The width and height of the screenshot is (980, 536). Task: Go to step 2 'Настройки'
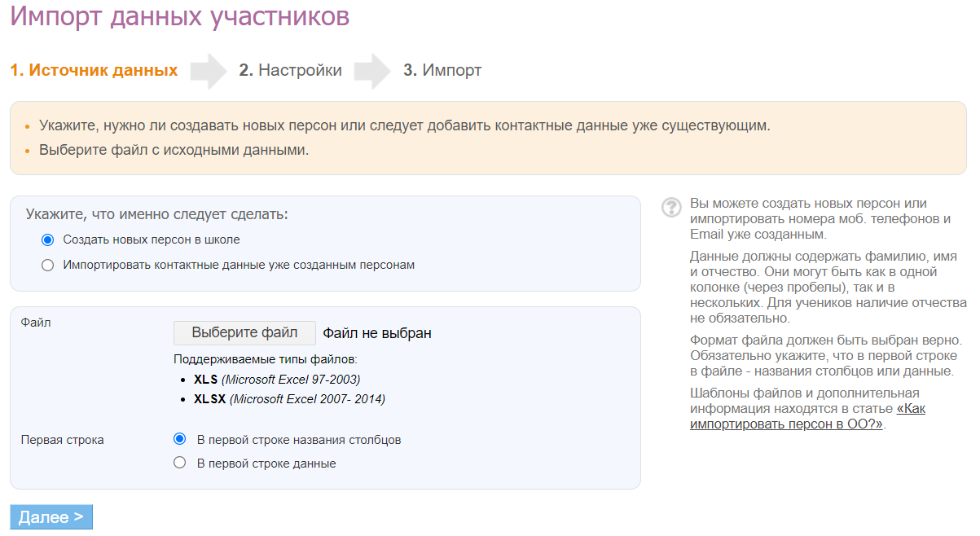click(291, 71)
